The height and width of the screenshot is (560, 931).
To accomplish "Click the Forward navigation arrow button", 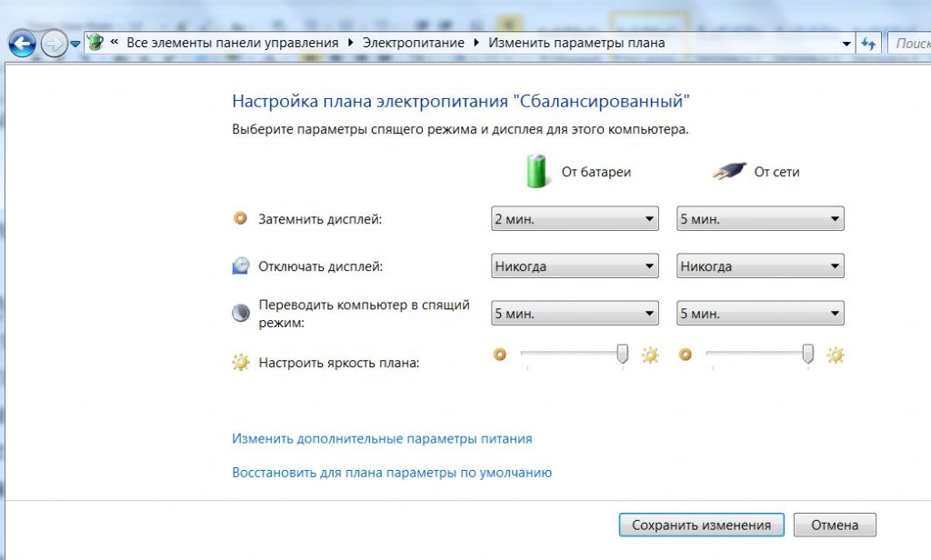I will [54, 43].
